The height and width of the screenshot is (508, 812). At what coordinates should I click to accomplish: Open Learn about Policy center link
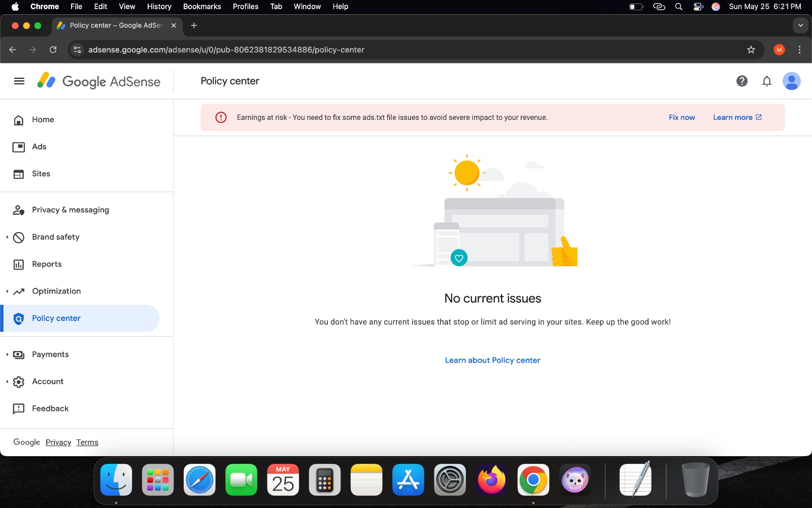coord(492,360)
